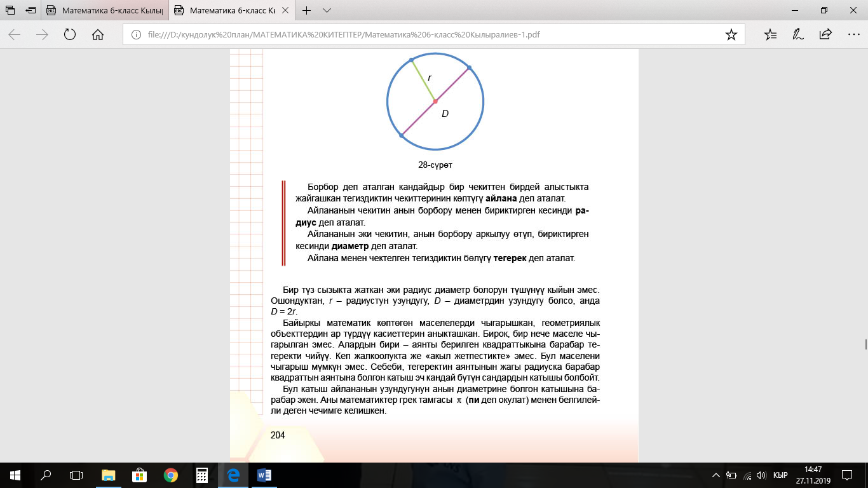Open a new tab with plus button
Image resolution: width=868 pixels, height=488 pixels.
(307, 10)
